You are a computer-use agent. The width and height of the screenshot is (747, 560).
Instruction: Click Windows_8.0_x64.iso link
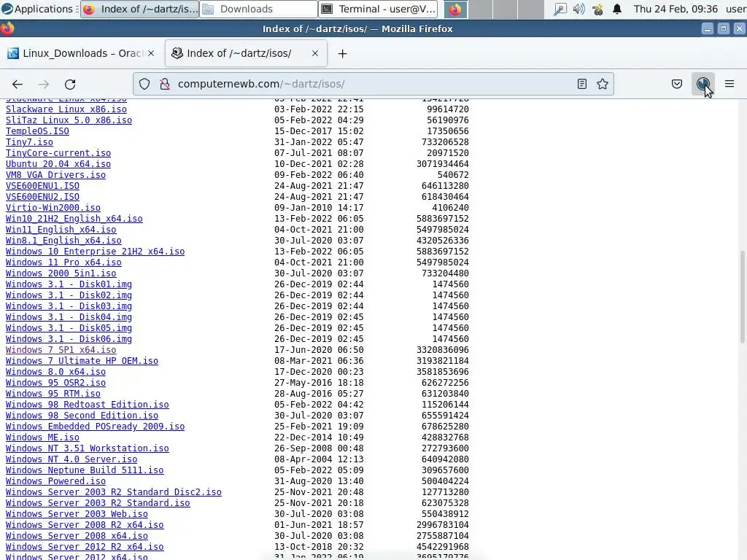55,372
